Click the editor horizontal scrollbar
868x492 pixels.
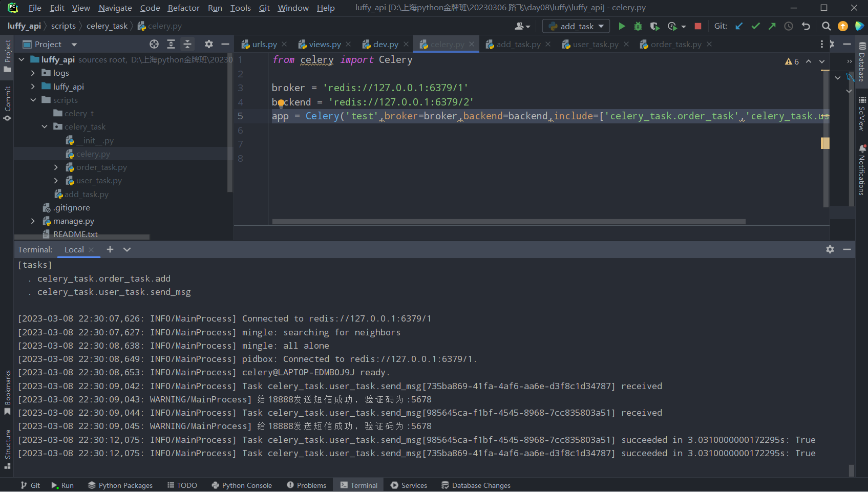[509, 222]
